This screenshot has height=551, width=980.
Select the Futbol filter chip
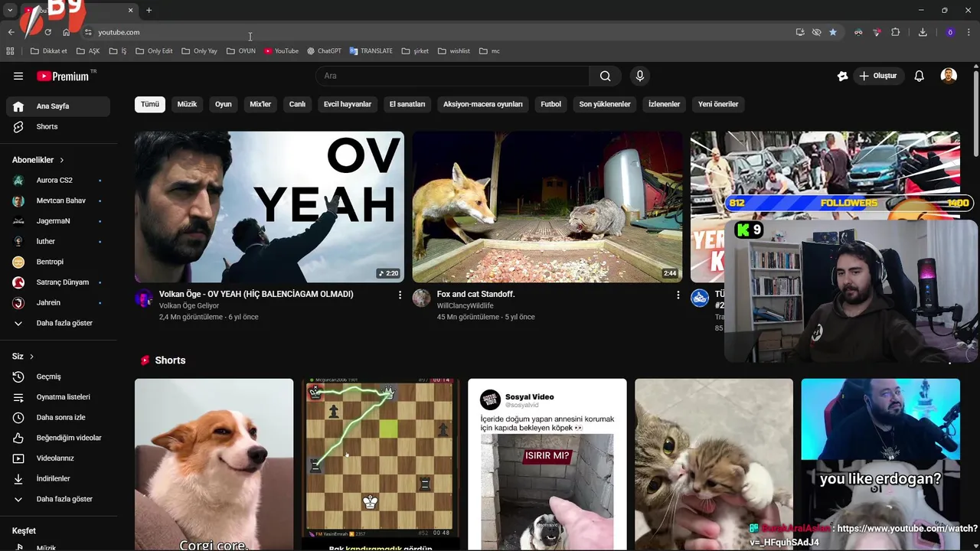(x=551, y=104)
